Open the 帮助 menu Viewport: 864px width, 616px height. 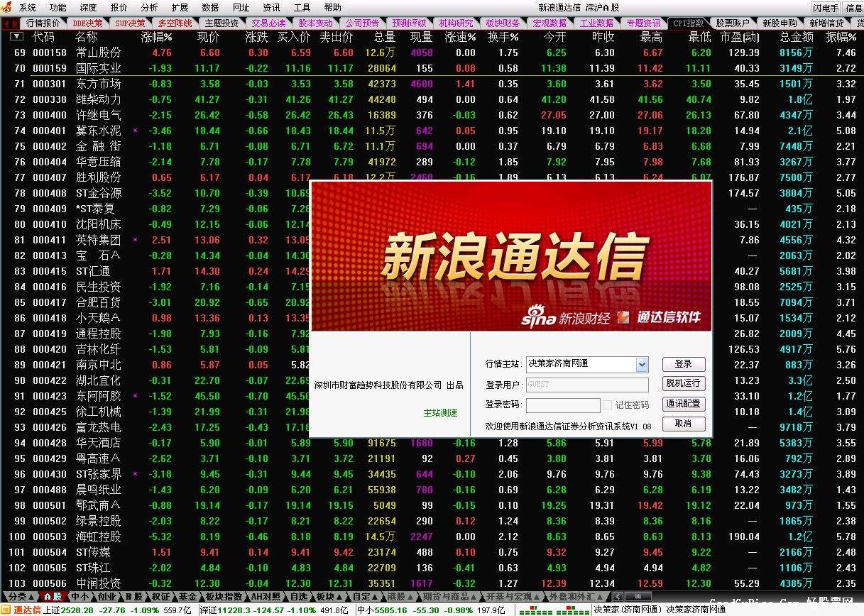[332, 7]
